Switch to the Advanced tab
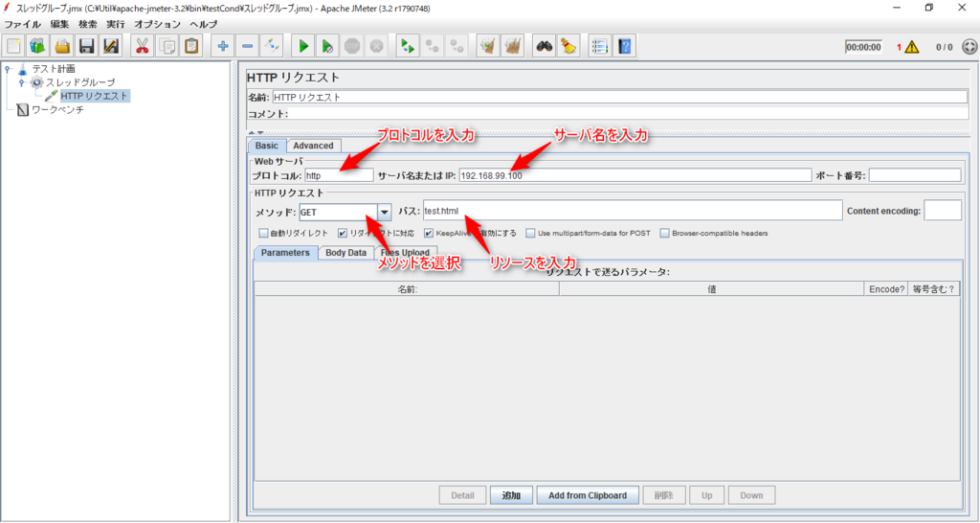The height and width of the screenshot is (523, 980). pyautogui.click(x=313, y=146)
